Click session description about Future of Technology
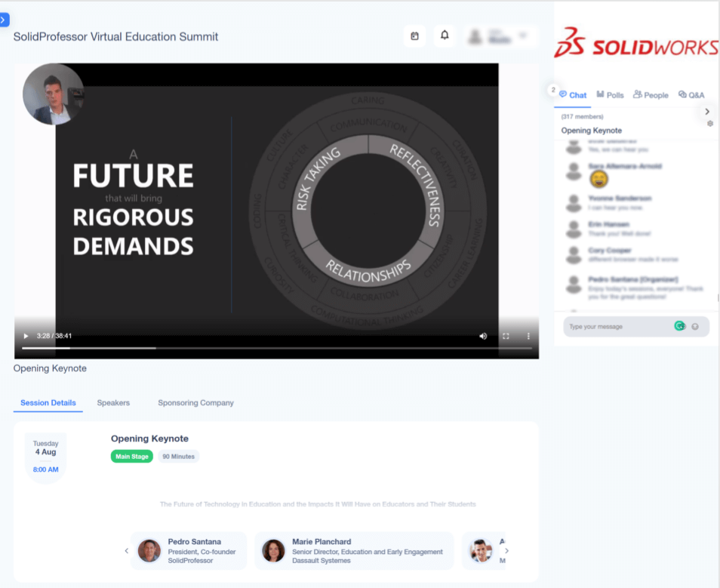The image size is (720, 588). pyautogui.click(x=318, y=504)
